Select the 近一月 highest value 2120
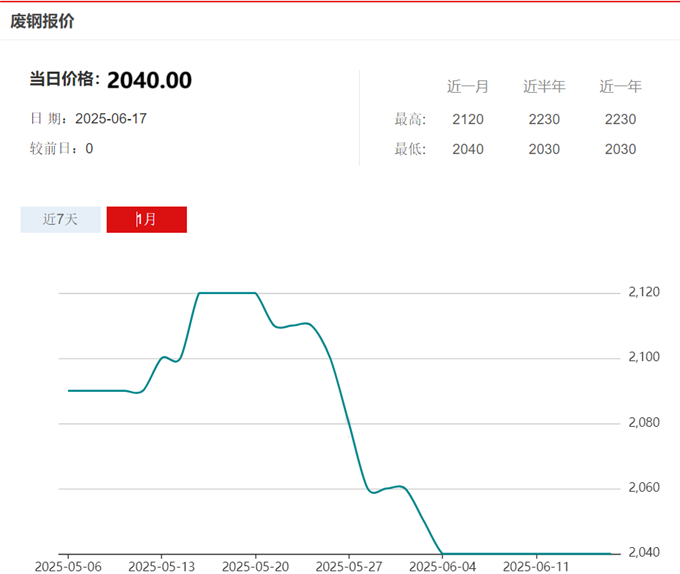This screenshot has height=574, width=680. pyautogui.click(x=467, y=120)
